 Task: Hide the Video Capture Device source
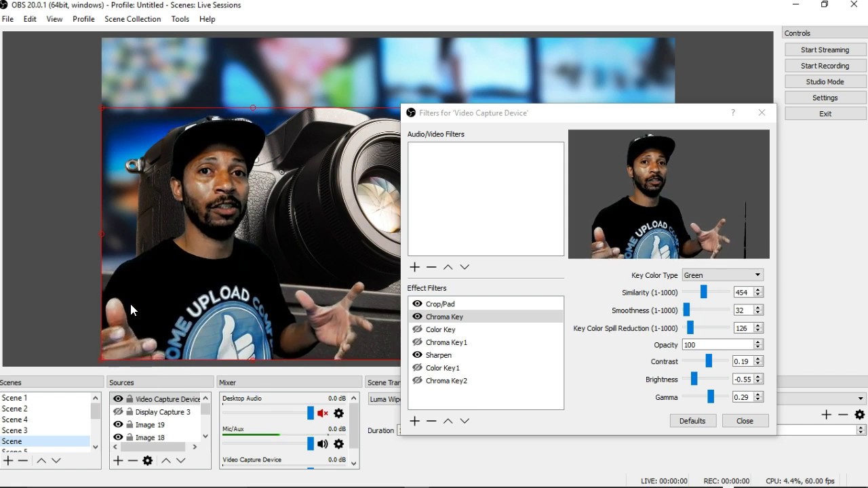(x=118, y=399)
